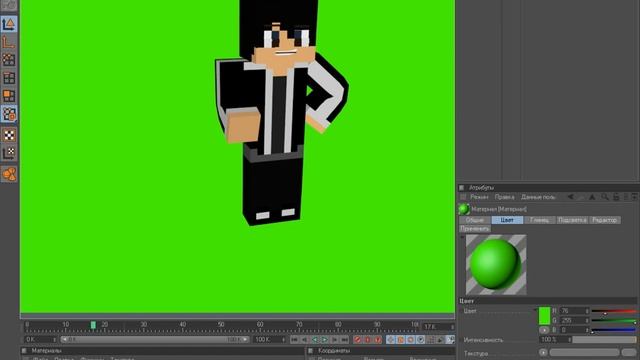Jump to end of animation
The height and width of the screenshot is (360, 640).
[345, 340]
